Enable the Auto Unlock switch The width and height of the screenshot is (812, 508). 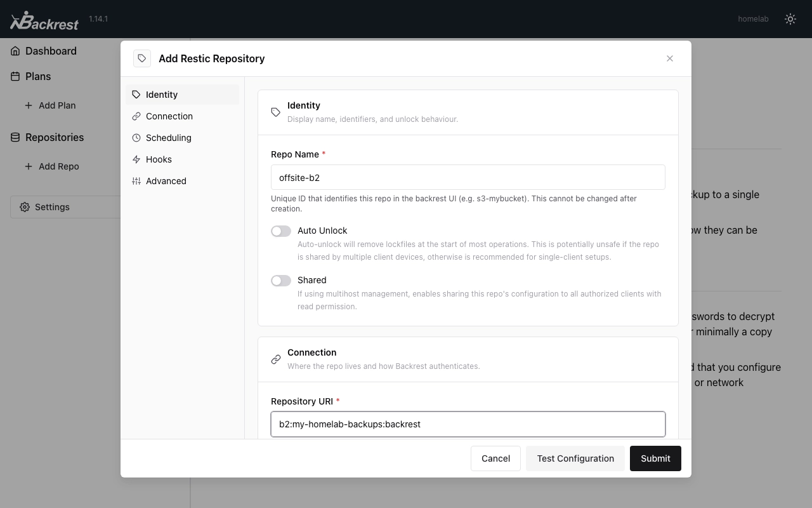point(281,231)
